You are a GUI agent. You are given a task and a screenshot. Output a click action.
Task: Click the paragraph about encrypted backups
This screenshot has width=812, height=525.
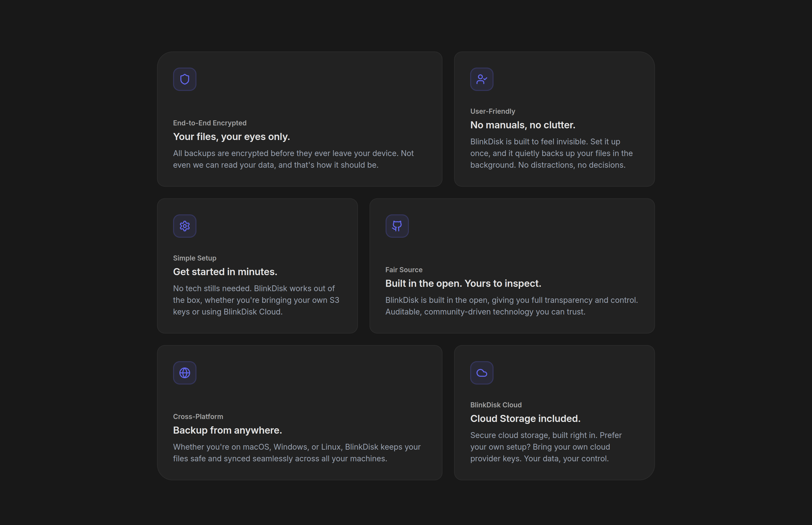293,159
